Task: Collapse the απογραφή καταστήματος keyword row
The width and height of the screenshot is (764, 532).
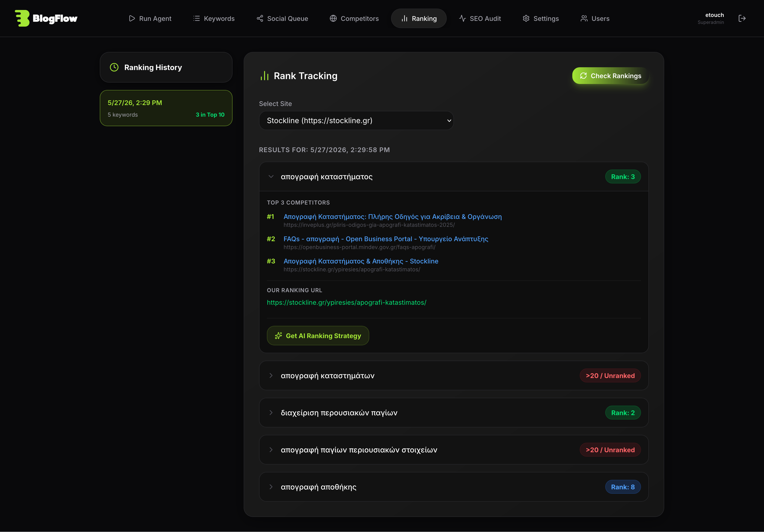Action: point(454,176)
